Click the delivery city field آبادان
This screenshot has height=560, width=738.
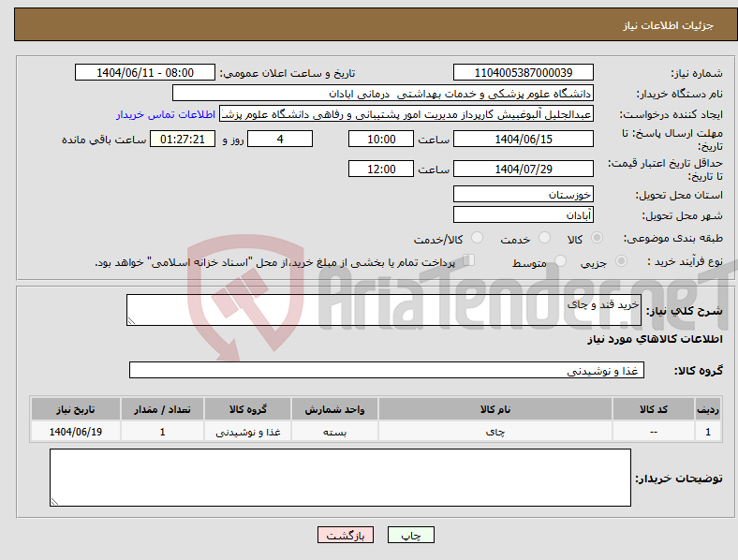coord(523,215)
